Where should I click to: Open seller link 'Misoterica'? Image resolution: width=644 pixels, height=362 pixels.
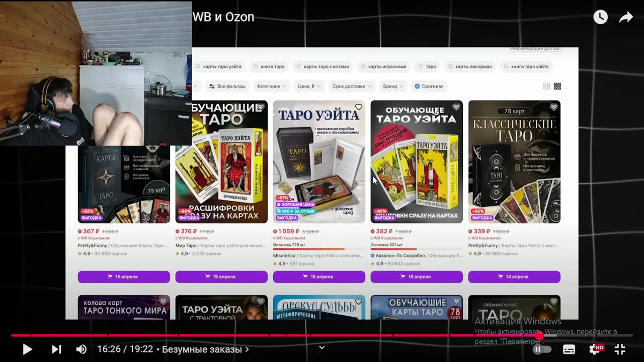284,255
